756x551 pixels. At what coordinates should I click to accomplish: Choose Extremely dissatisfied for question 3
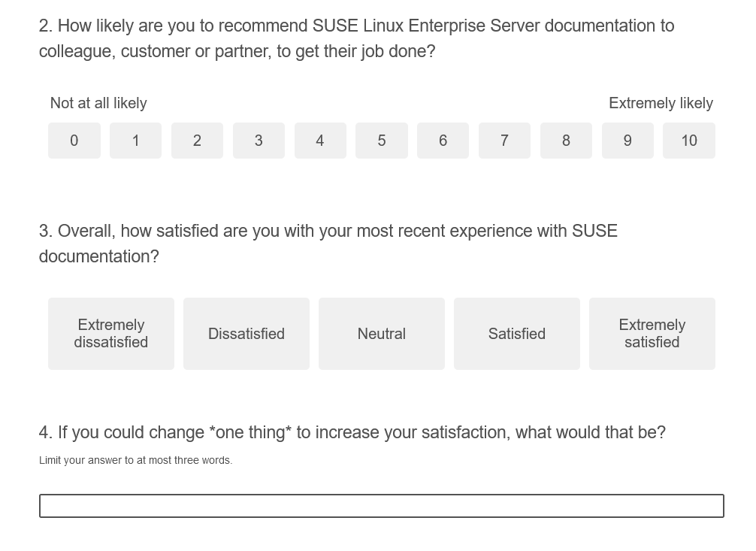[110, 333]
